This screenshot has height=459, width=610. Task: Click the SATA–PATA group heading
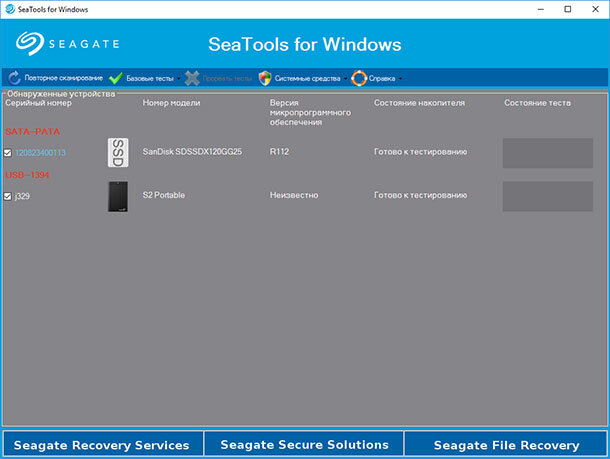coord(33,131)
